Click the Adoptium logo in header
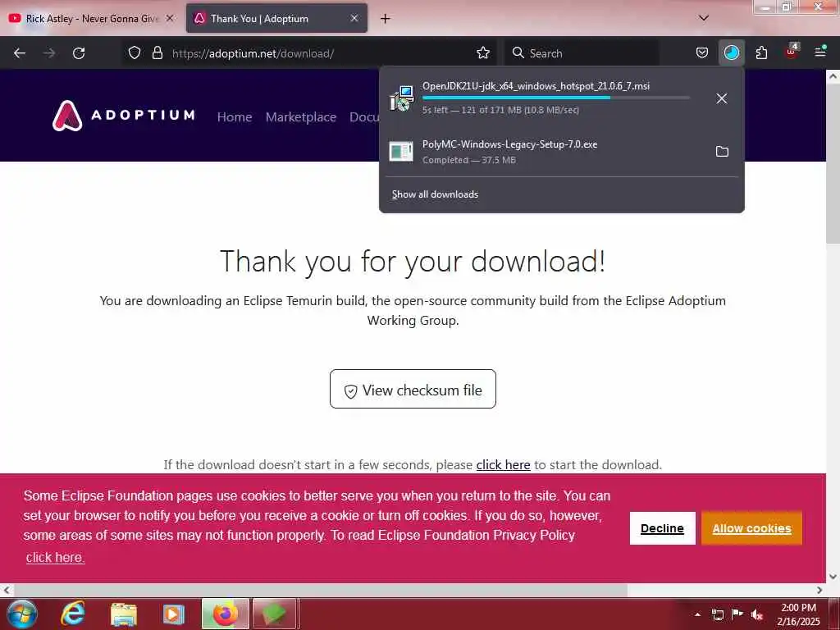This screenshot has height=630, width=840. click(x=124, y=115)
